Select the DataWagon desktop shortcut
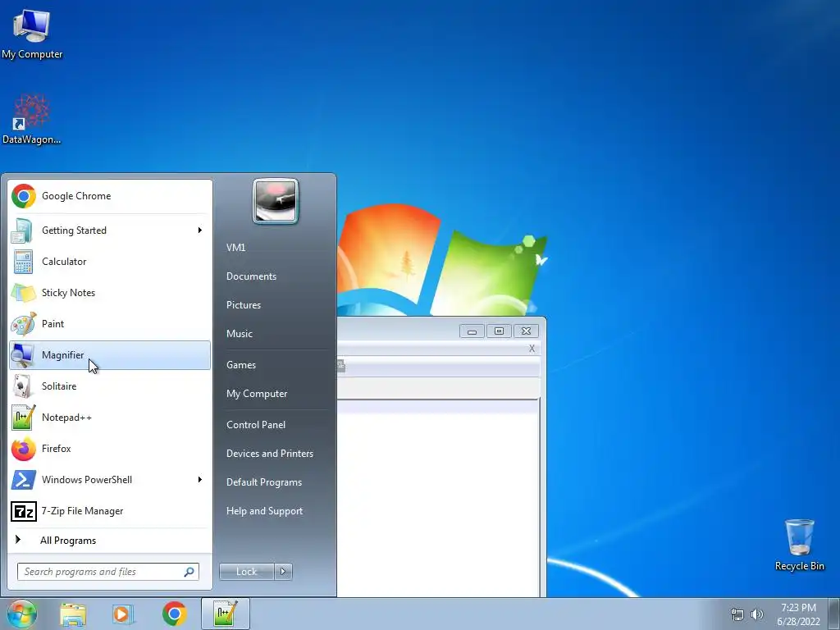840x630 pixels. 32,119
